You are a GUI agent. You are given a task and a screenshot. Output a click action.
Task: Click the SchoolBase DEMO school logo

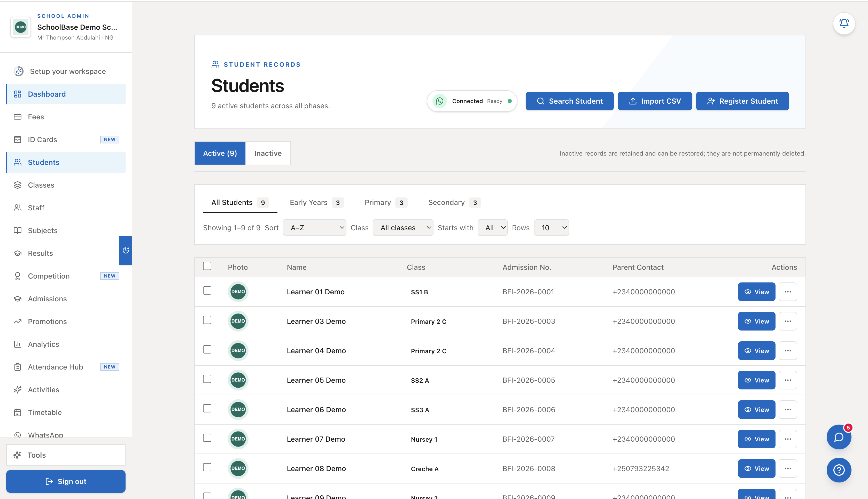click(21, 27)
